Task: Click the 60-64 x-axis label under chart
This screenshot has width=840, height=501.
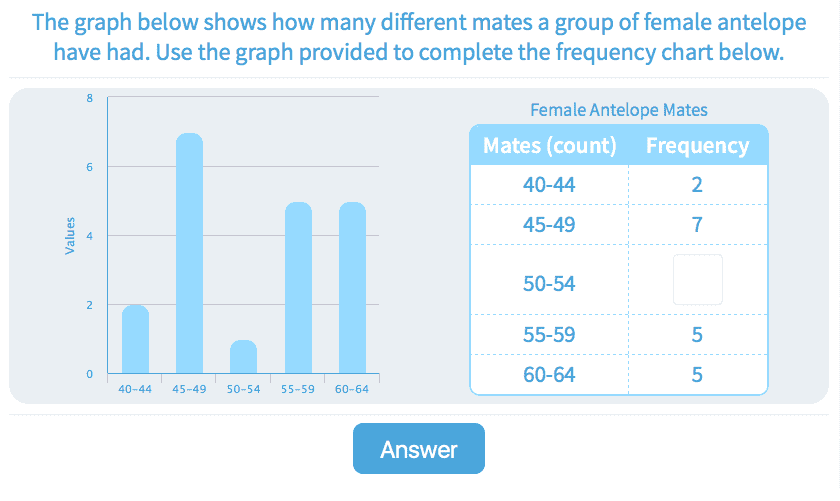Action: click(x=352, y=389)
